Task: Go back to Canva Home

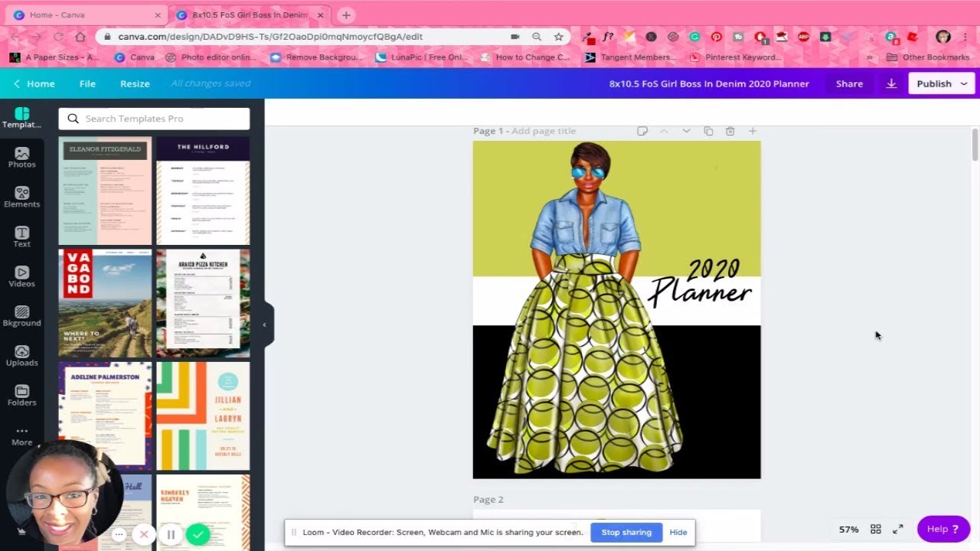Action: 34,83
